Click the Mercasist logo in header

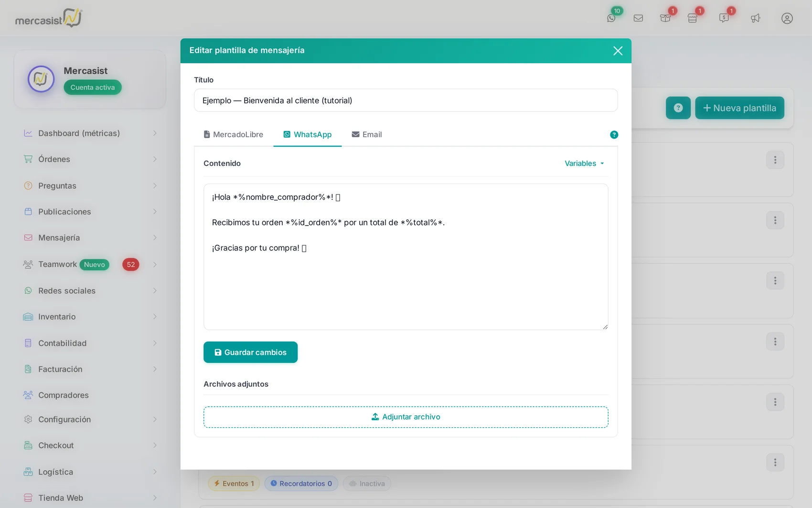pos(49,18)
